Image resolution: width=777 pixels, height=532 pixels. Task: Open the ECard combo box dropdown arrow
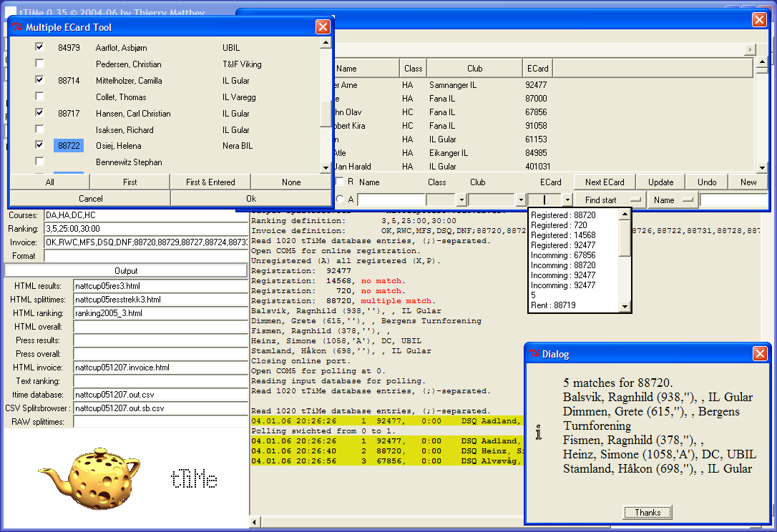[567, 200]
